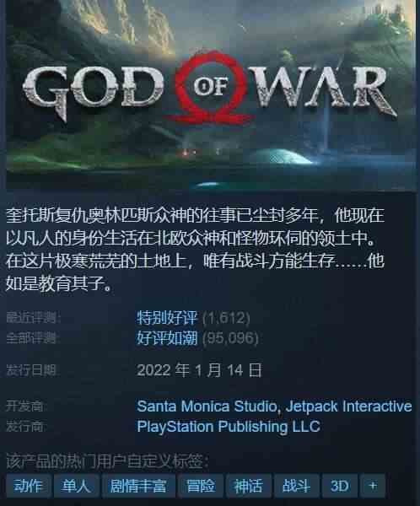The image size is (420, 506).
Task: Select the 冒险 tag
Action: point(201,486)
